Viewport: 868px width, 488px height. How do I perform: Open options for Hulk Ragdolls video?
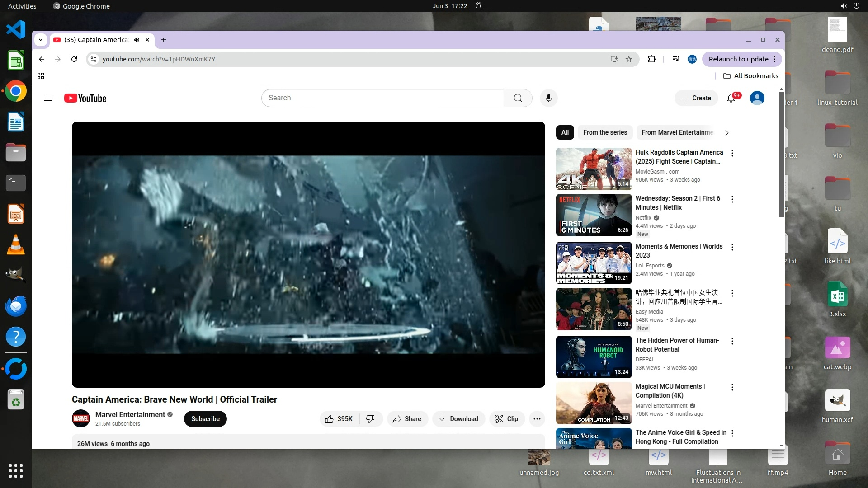pyautogui.click(x=732, y=153)
